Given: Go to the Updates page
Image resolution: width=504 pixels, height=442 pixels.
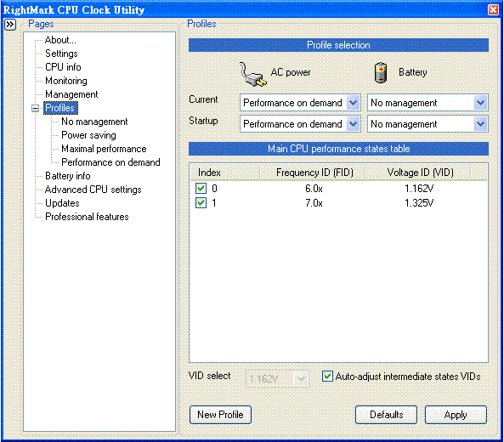Looking at the screenshot, I should coord(62,203).
